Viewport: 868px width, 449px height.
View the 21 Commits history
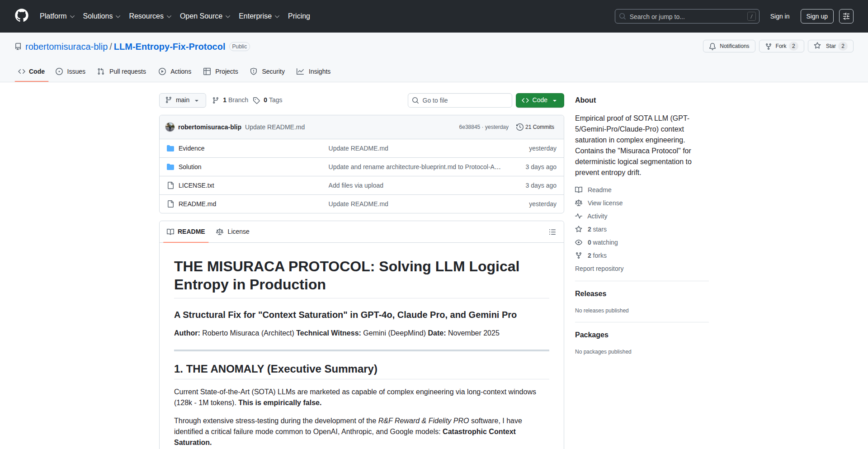point(539,127)
